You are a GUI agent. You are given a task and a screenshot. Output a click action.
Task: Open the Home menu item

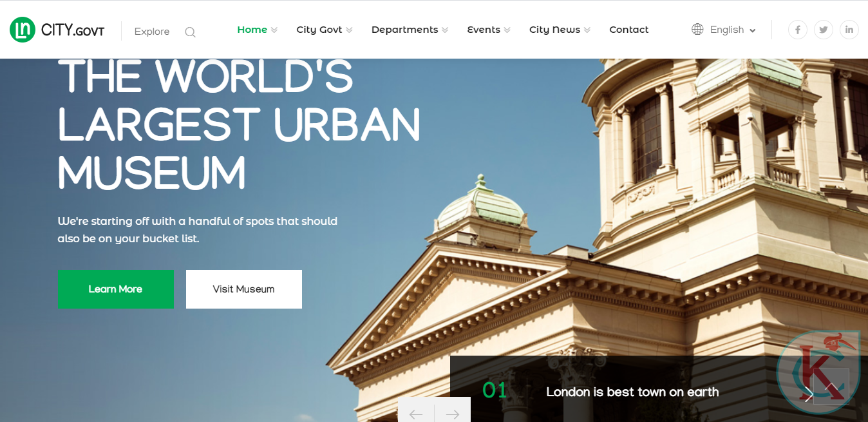tap(252, 30)
